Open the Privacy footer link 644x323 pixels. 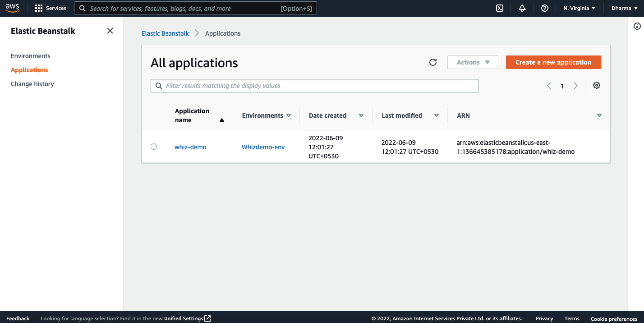point(544,318)
